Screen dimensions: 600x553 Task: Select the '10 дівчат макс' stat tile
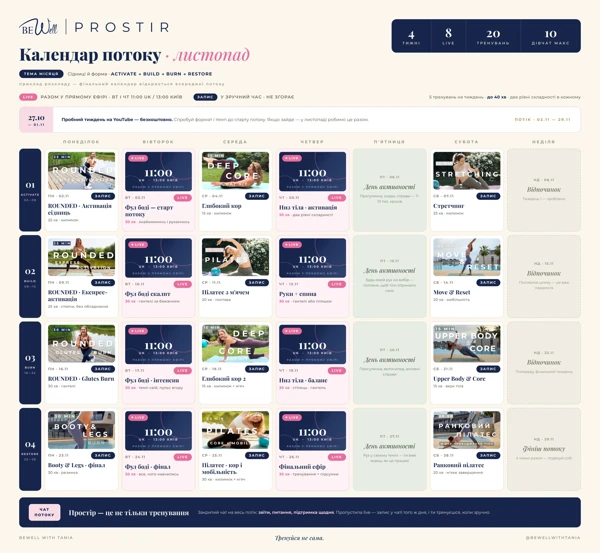[550, 36]
